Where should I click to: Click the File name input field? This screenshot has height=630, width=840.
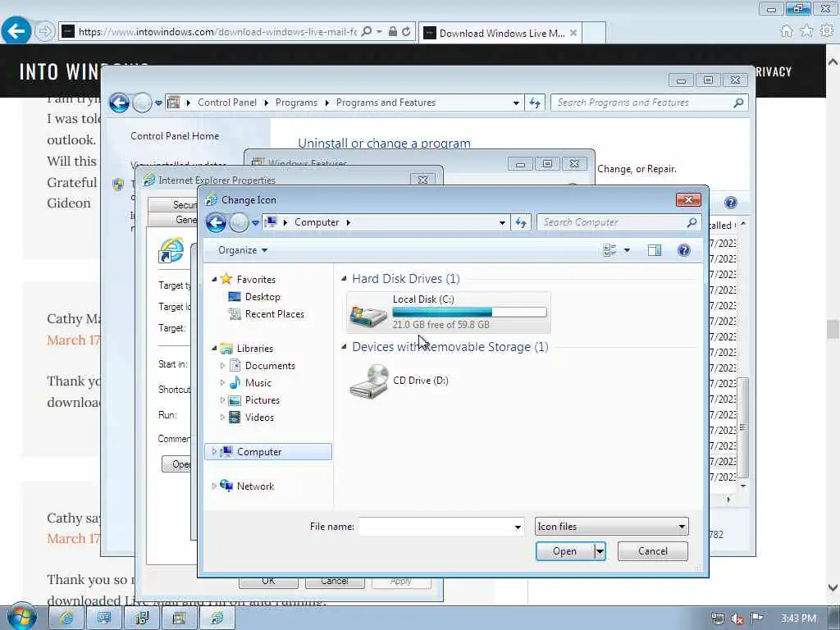436,527
